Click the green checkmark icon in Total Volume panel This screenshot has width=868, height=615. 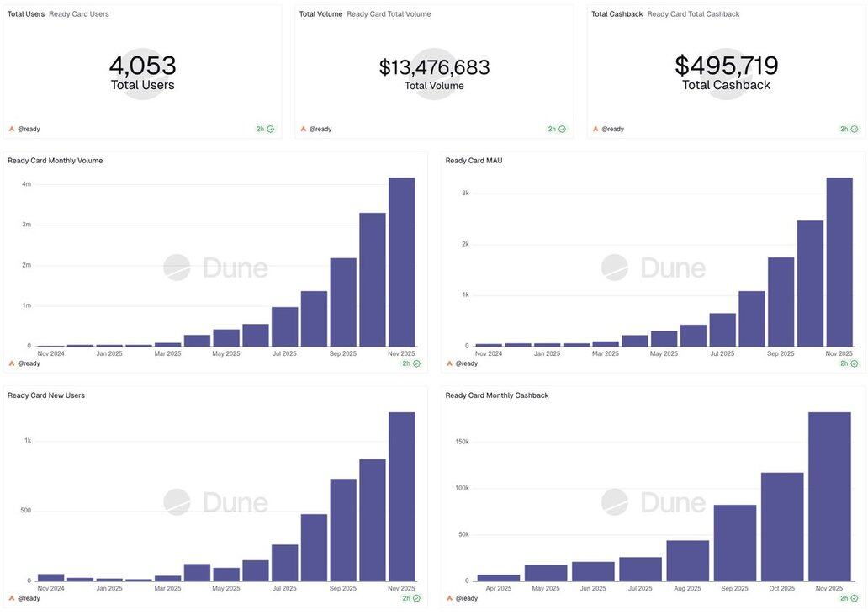click(562, 130)
